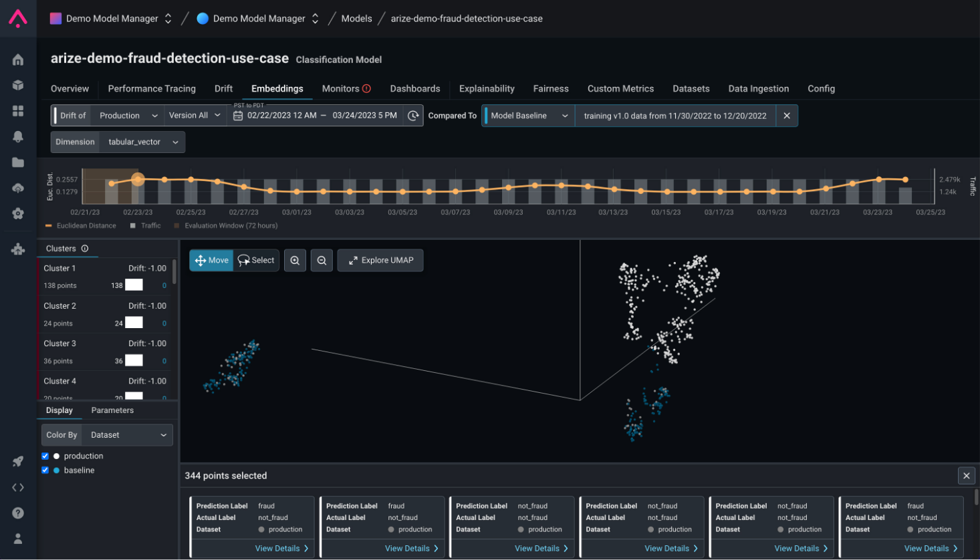This screenshot has width=980, height=560.
Task: Open the dashboards grid icon in sidebar
Action: [x=18, y=110]
